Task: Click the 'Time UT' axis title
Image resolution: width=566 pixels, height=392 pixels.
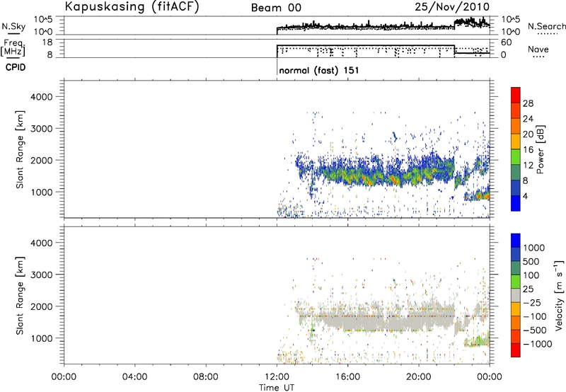Action: 277,388
